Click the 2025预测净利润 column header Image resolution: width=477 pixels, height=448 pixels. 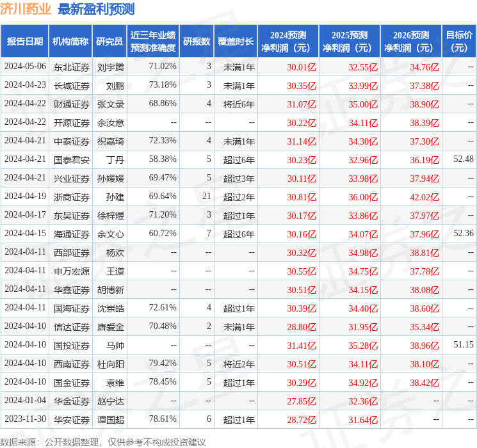click(x=350, y=42)
